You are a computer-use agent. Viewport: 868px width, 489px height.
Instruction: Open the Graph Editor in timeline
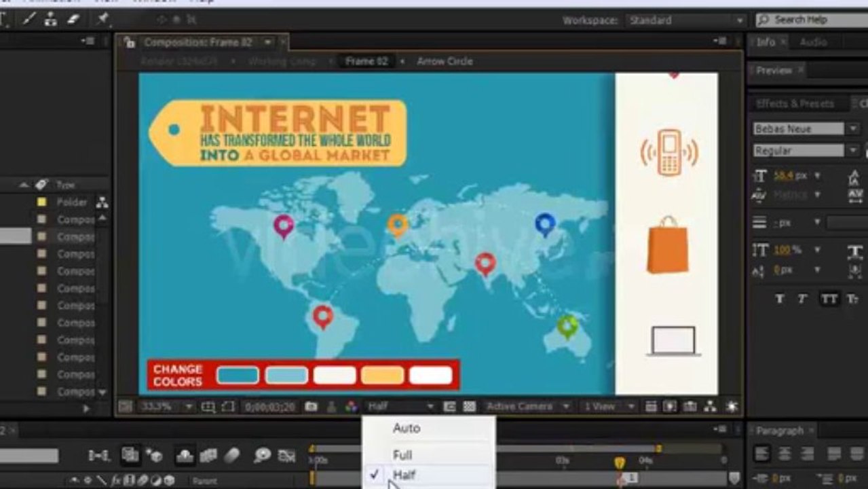(x=287, y=456)
